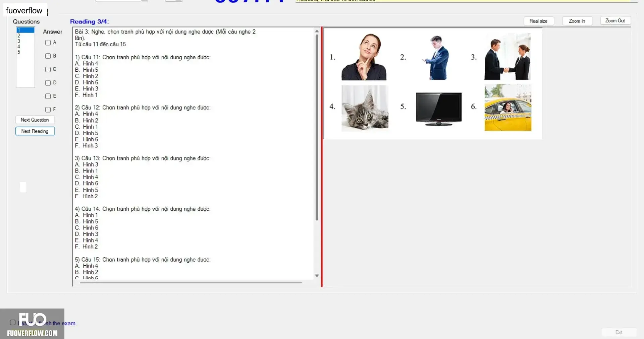Click the 'Answer' column label

(53, 31)
